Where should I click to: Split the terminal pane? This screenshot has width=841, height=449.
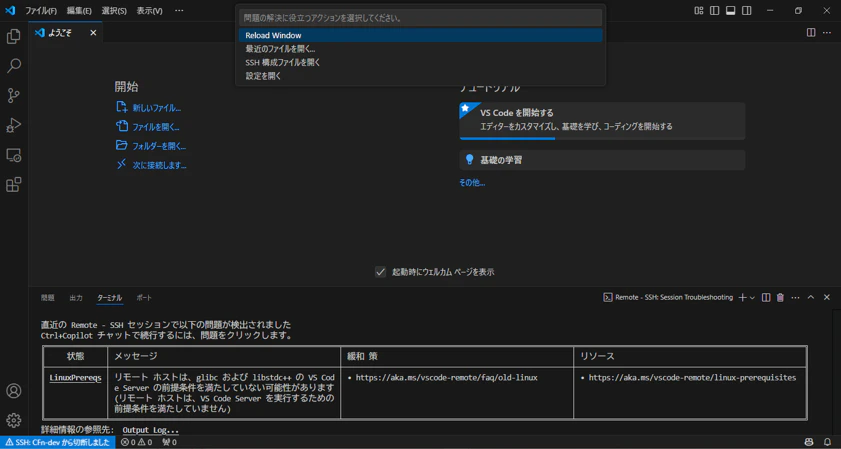tap(766, 297)
